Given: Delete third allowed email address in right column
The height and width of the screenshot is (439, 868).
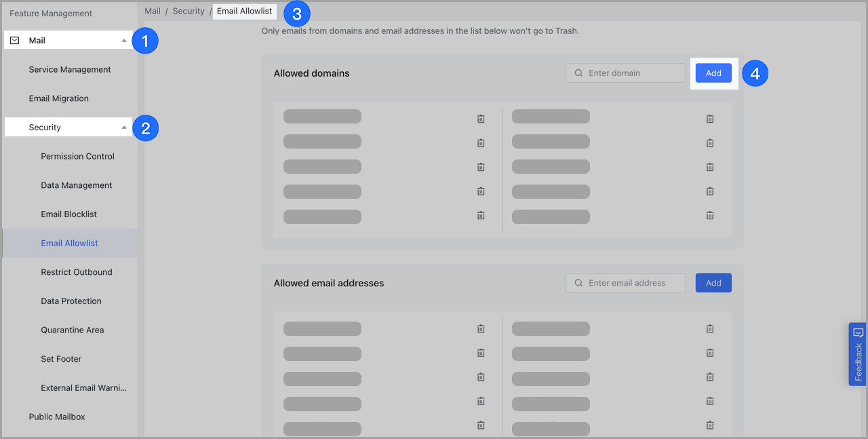Looking at the screenshot, I should click(x=710, y=377).
